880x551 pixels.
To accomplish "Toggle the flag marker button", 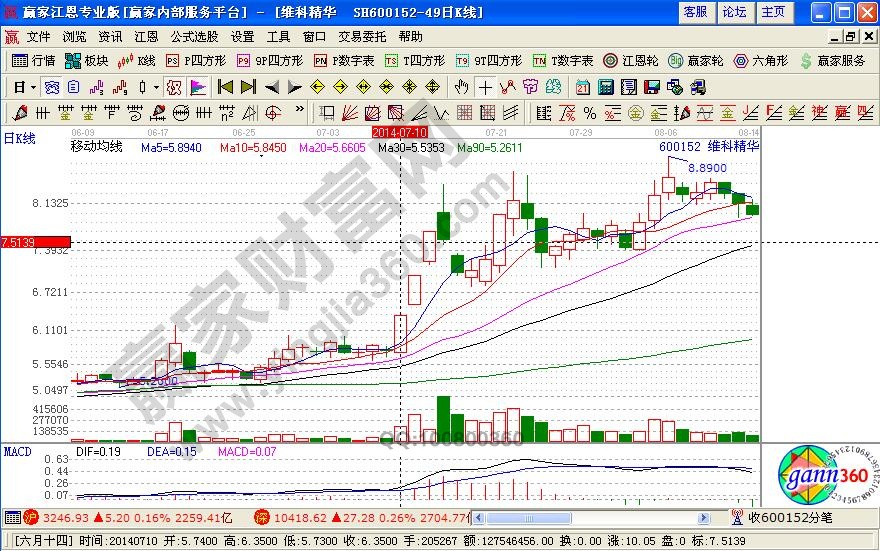I will 197,86.
